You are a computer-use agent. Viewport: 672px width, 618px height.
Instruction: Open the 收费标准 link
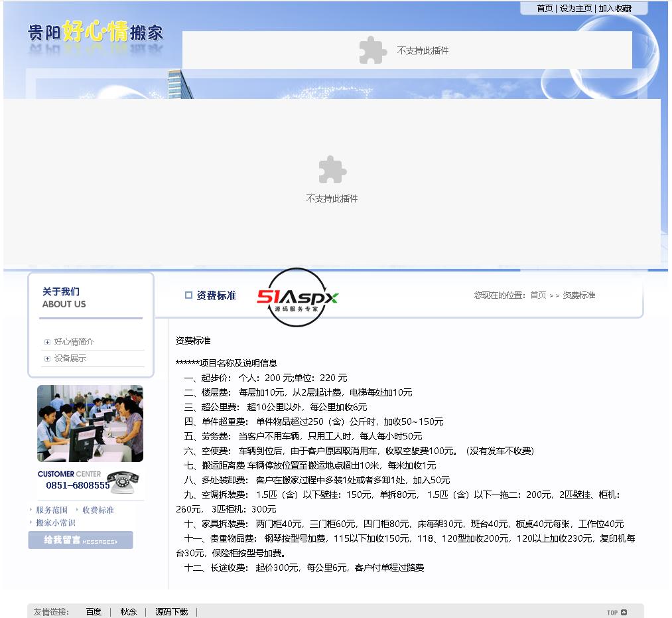coord(98,510)
